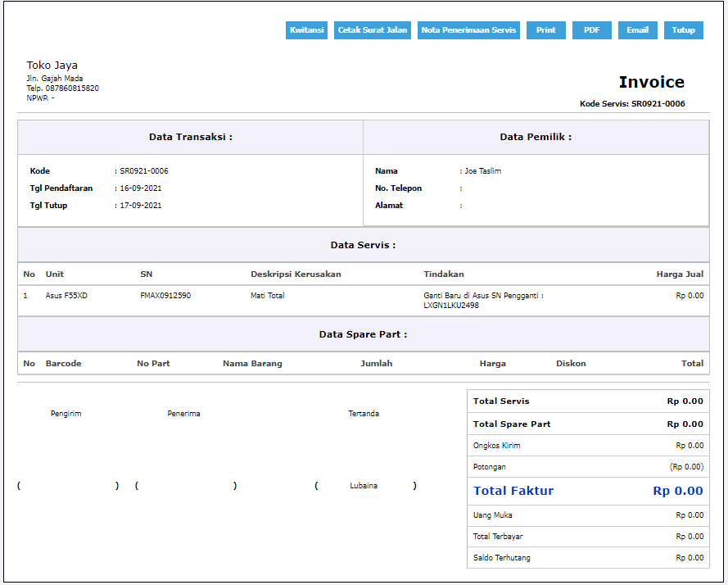The height and width of the screenshot is (585, 728).
Task: Click registration date 16-09-2021
Action: 141,188
